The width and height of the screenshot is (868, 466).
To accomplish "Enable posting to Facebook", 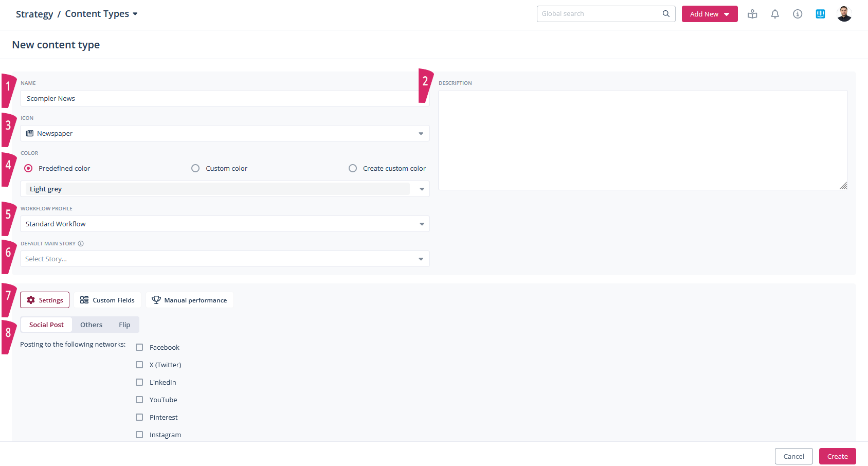I will coord(139,347).
